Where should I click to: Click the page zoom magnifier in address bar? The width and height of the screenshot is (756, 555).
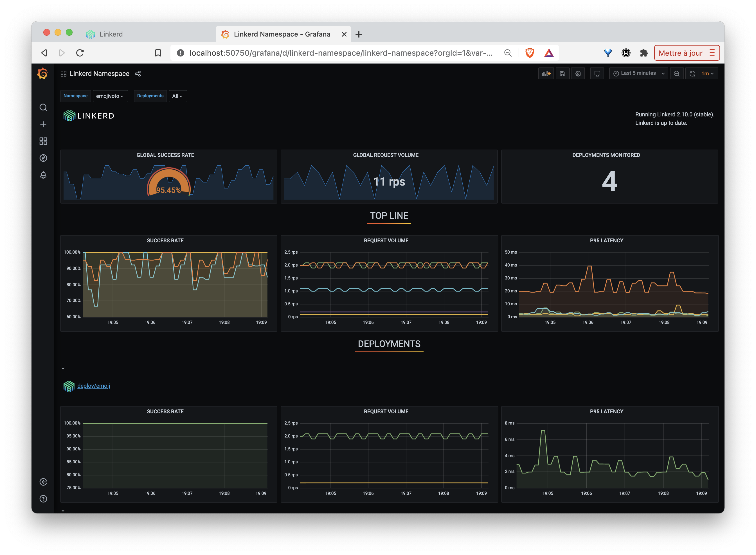click(x=508, y=53)
